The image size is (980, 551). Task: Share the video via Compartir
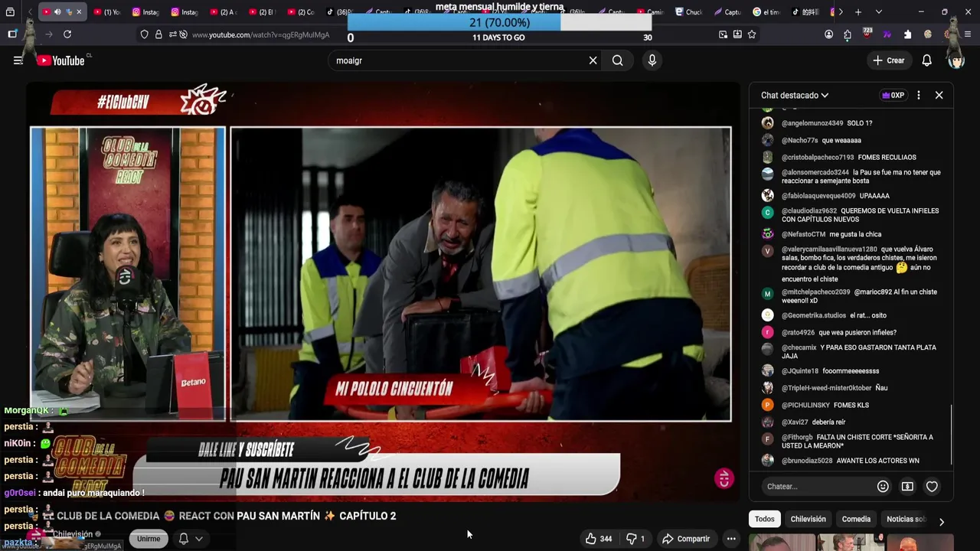tap(686, 539)
